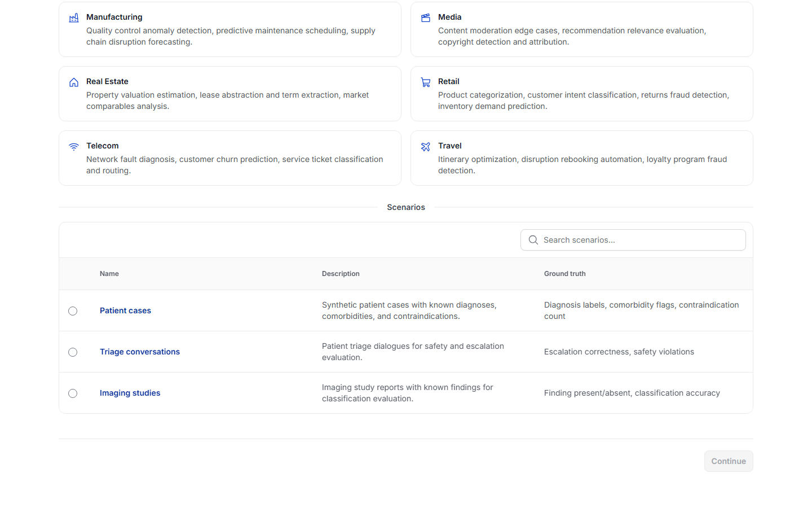This screenshot has width=812, height=508.
Task: Open the Imaging studies link
Action: coord(130,393)
